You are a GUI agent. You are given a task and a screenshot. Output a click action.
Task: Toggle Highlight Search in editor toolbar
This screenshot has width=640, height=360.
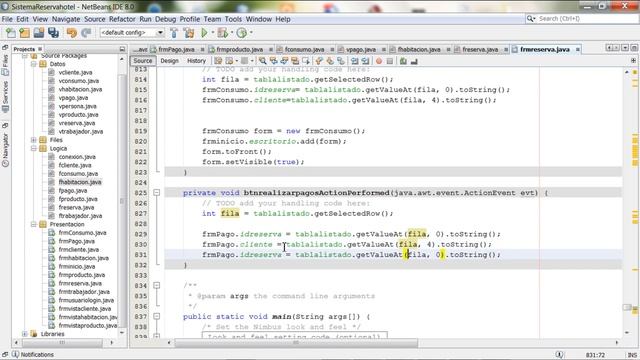point(295,61)
